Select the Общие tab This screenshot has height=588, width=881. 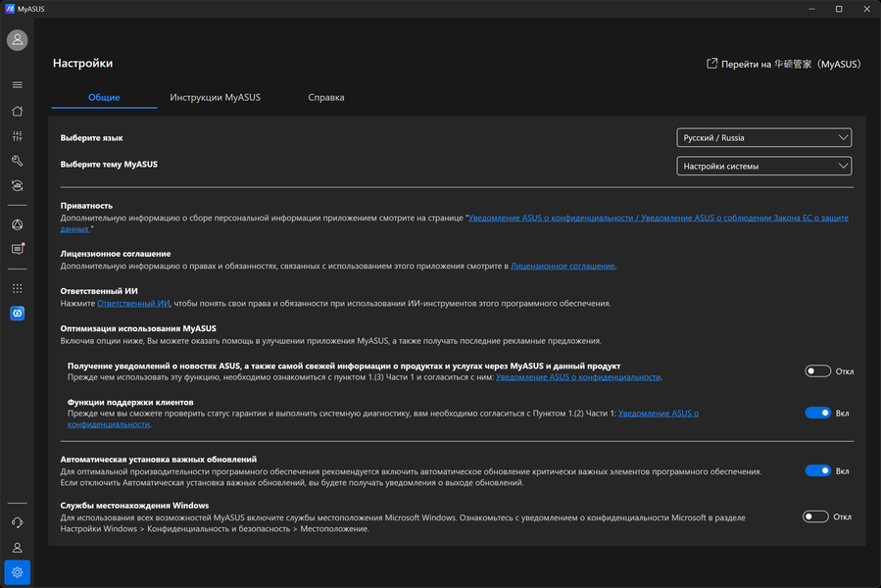click(x=104, y=97)
